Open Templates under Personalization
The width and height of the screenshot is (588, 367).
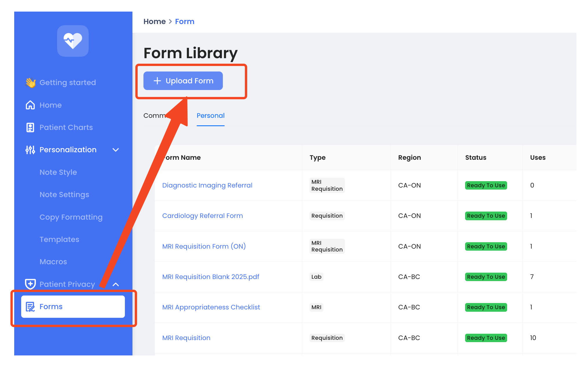(x=59, y=239)
